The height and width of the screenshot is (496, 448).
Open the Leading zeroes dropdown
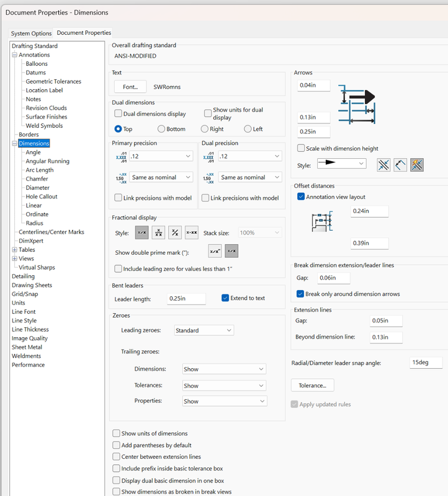tap(204, 330)
